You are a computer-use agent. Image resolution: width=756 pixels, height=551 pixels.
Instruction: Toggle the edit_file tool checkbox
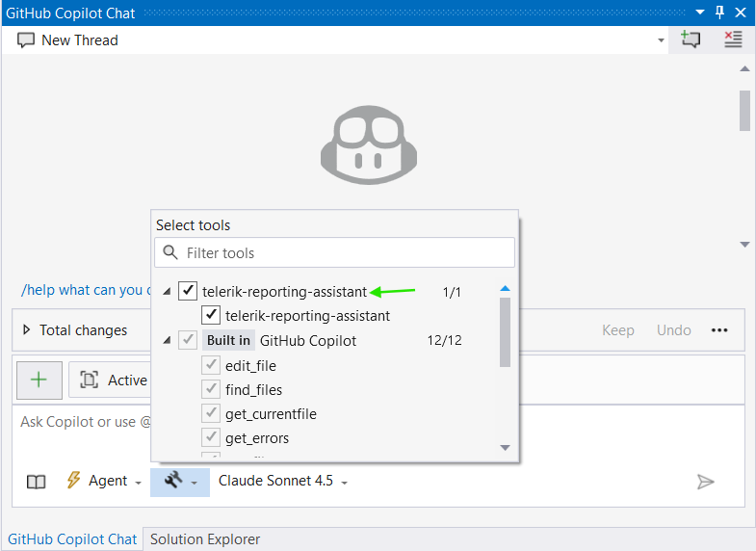click(x=211, y=364)
